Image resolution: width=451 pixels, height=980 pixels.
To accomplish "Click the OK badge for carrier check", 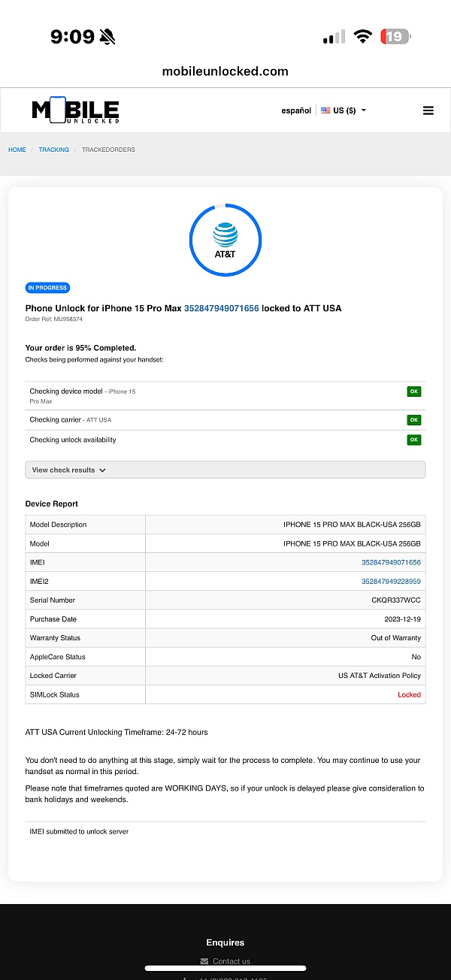I will pyautogui.click(x=414, y=420).
